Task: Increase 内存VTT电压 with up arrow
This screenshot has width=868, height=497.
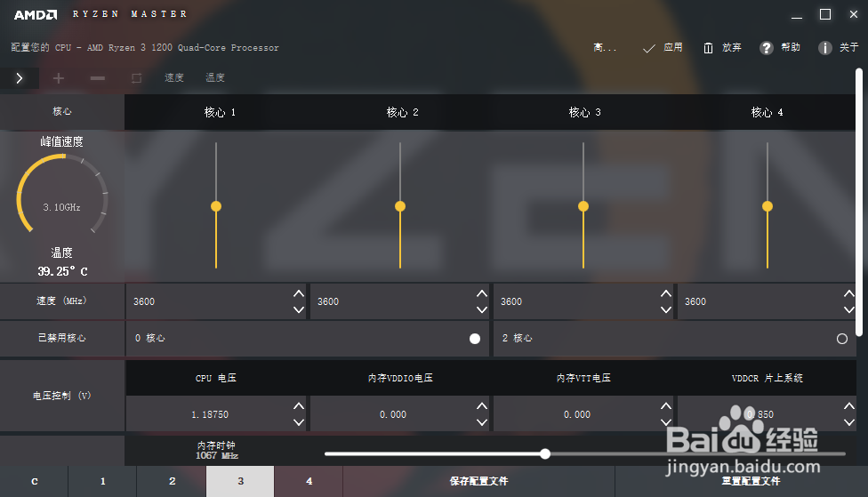Action: pos(666,406)
